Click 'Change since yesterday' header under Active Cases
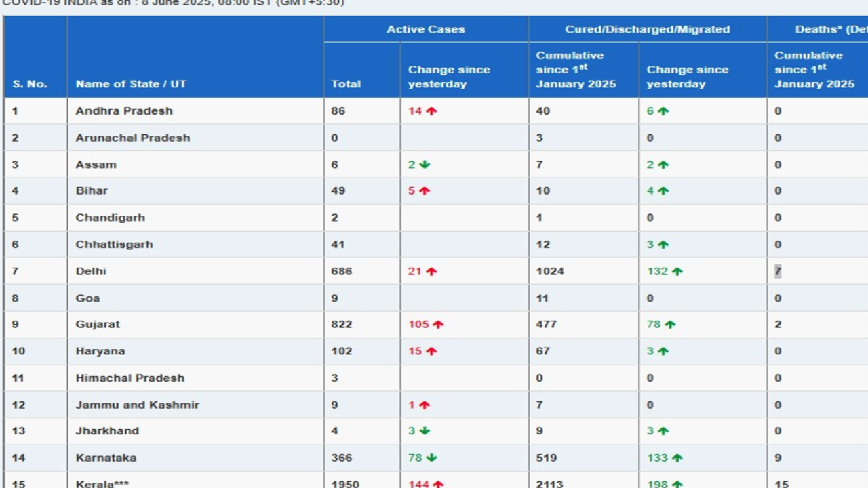Viewport: 868px width, 488px height. (449, 77)
